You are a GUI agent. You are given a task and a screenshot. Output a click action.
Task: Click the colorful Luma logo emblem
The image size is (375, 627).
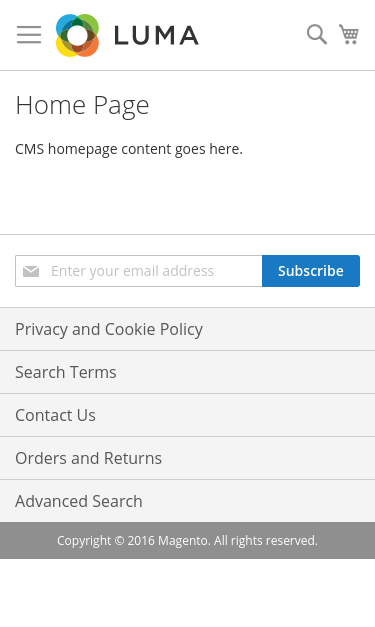point(77,35)
